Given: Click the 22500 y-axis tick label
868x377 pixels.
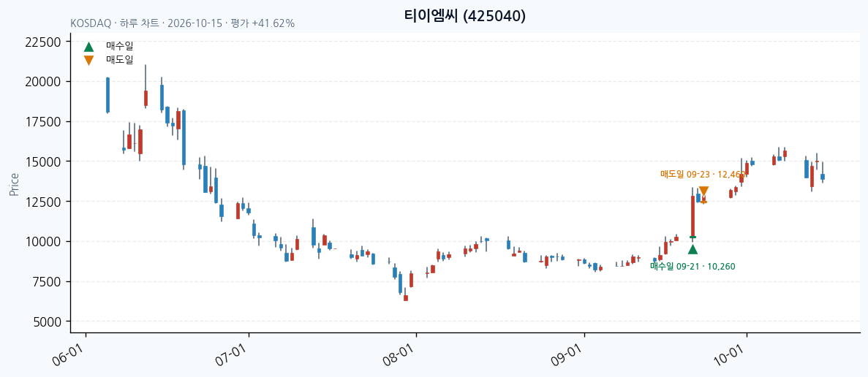Looking at the screenshot, I should [43, 42].
